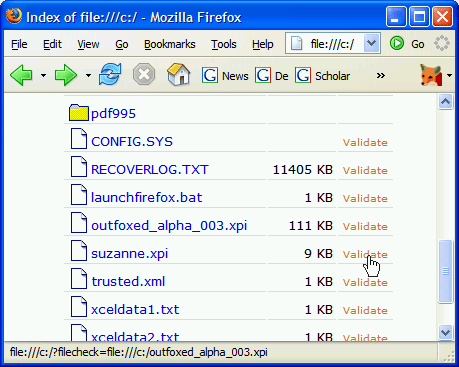
Task: Click the file:///c:/ address field
Action: click(332, 44)
